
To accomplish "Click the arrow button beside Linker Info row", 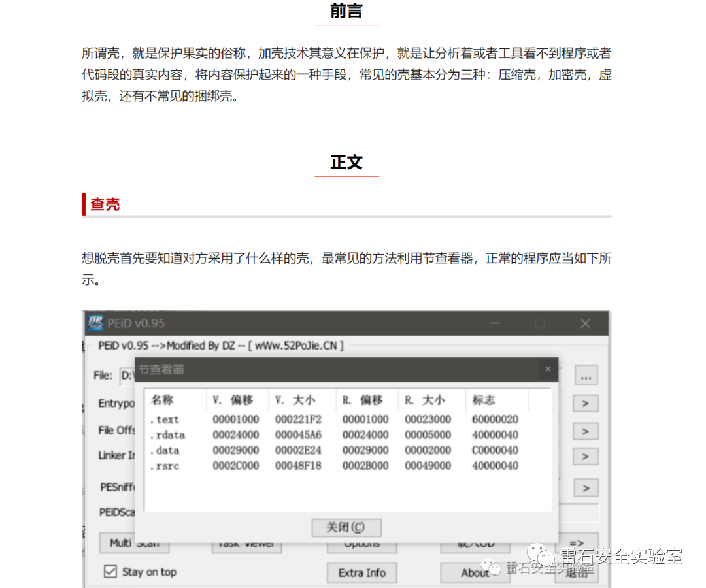I will (x=585, y=457).
